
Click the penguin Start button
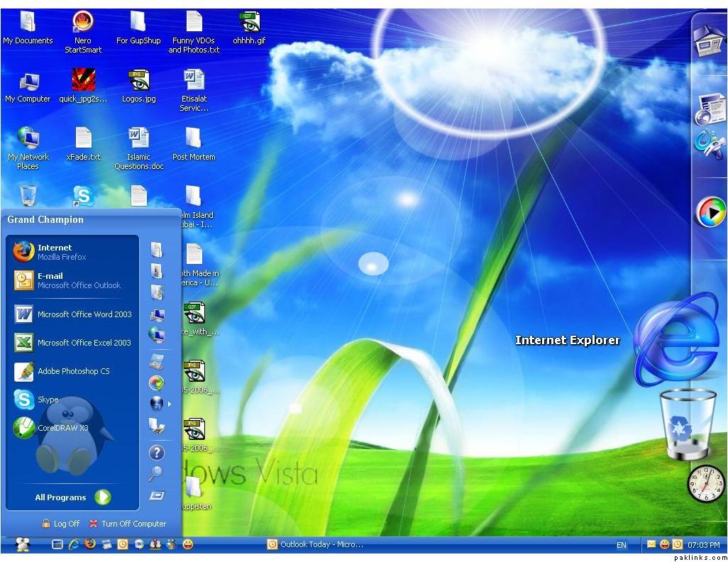click(23, 544)
